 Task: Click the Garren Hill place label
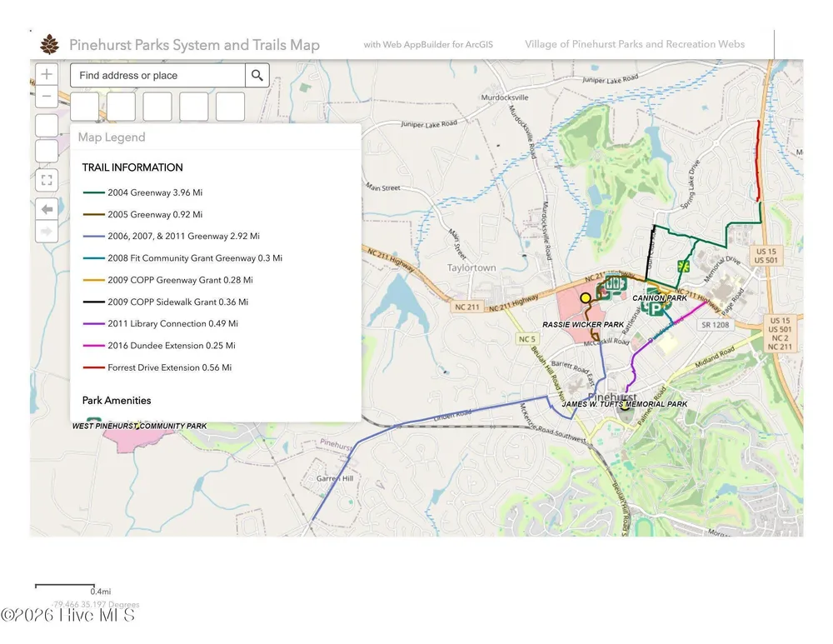pos(335,478)
